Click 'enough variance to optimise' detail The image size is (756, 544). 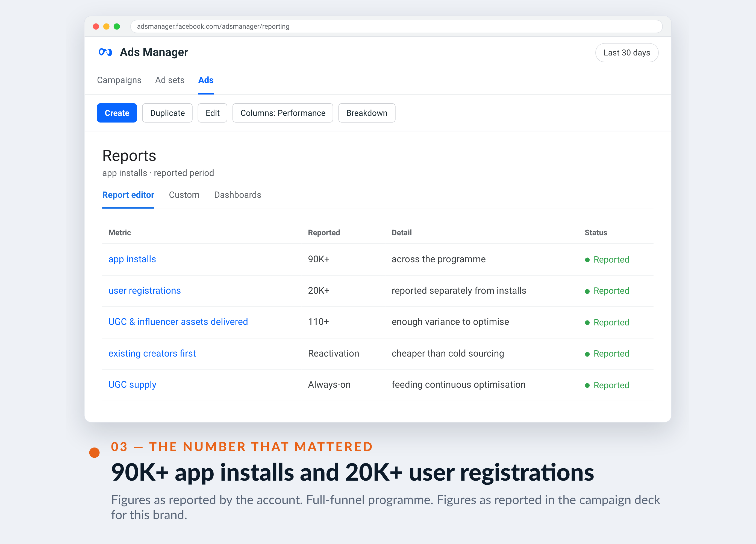pyautogui.click(x=450, y=322)
